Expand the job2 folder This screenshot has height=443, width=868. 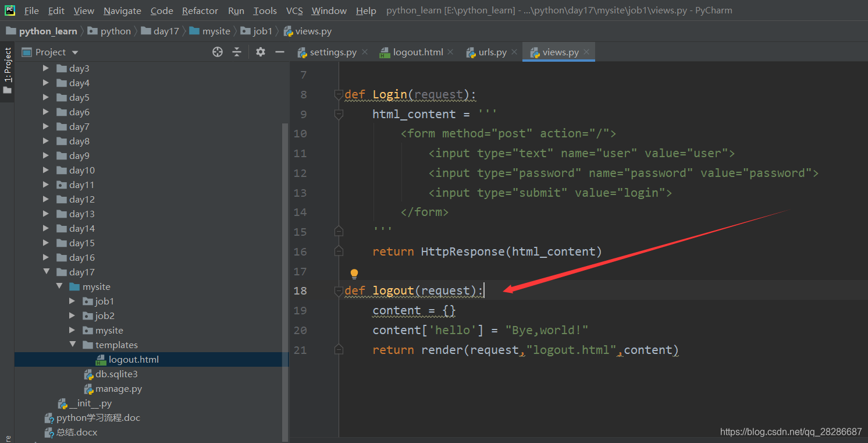click(x=72, y=316)
